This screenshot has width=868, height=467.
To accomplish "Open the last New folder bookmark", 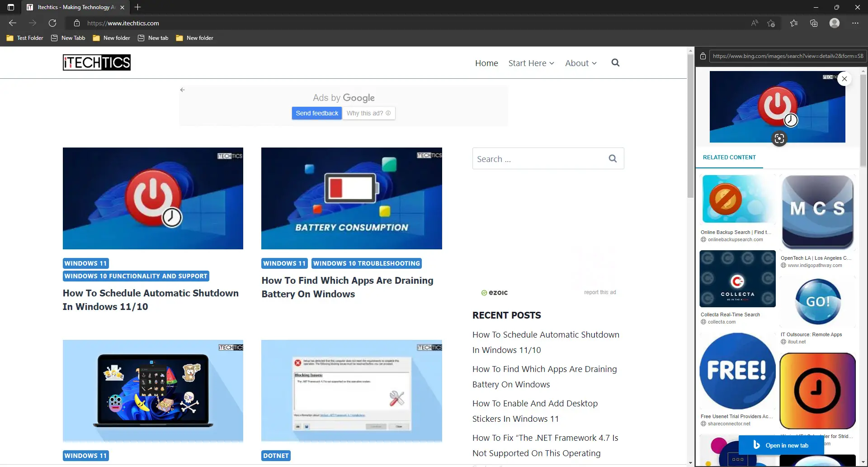I will click(x=195, y=38).
